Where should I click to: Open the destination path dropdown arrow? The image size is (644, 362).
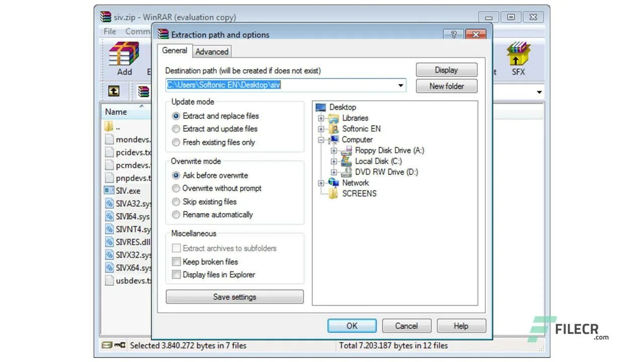click(x=401, y=85)
